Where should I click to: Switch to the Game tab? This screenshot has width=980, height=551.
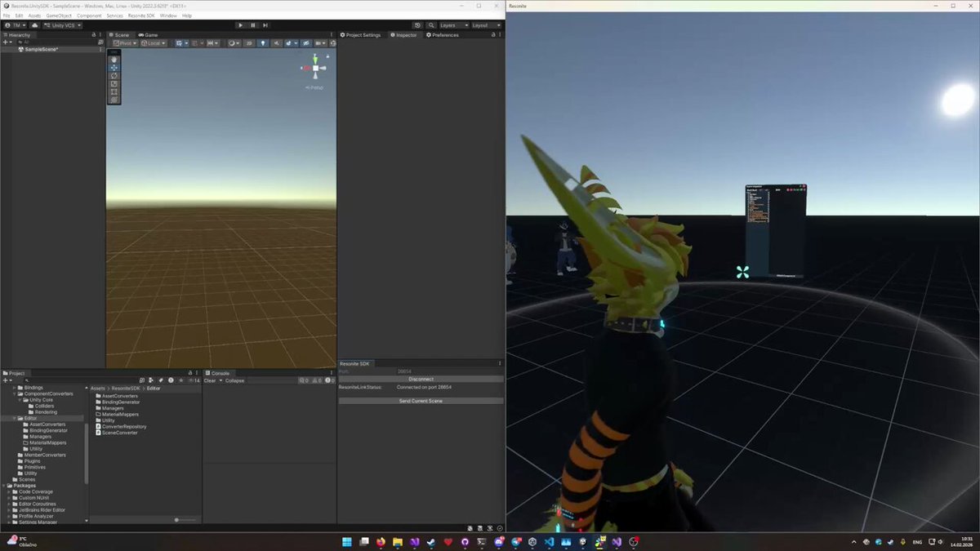point(149,35)
